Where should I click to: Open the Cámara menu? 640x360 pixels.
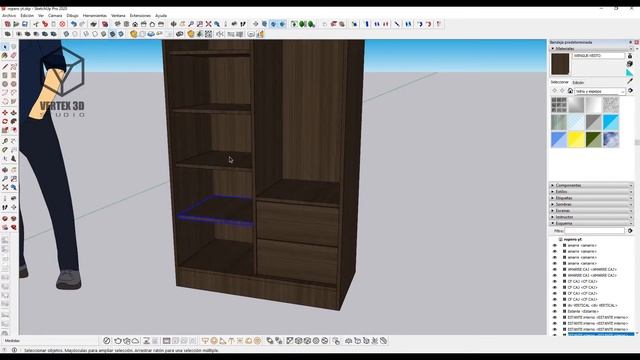coord(55,16)
